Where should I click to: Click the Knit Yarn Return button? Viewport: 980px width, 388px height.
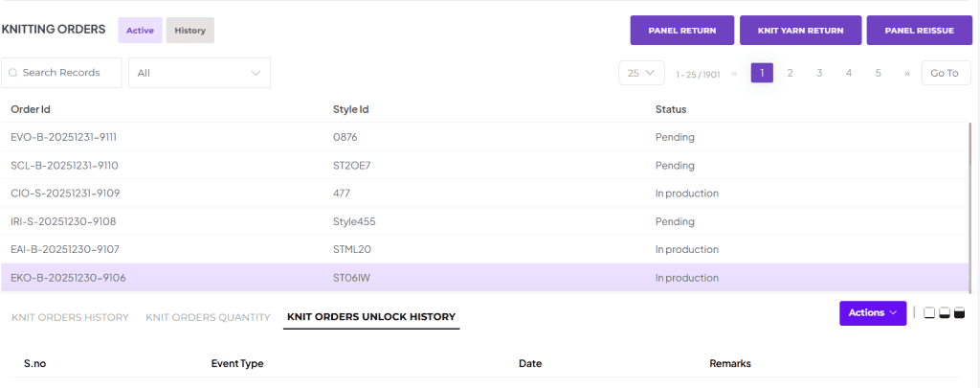pos(800,31)
